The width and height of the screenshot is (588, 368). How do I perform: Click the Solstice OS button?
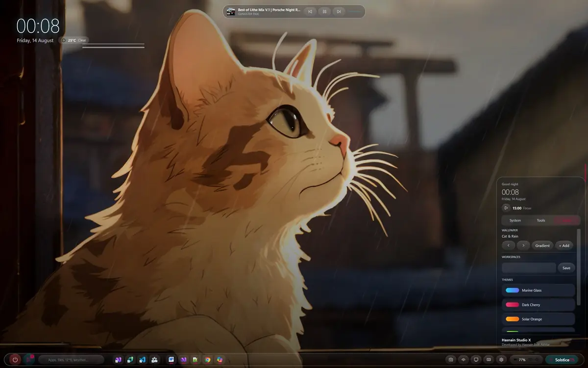pyautogui.click(x=562, y=360)
